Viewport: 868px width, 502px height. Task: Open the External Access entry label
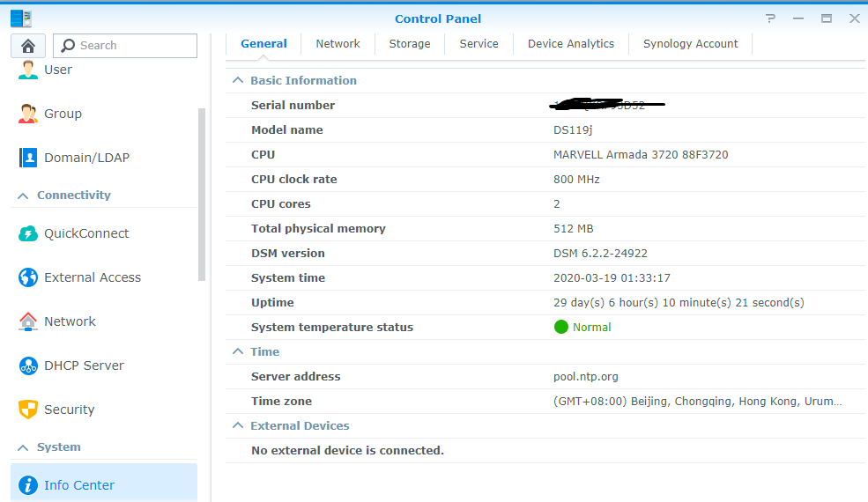(93, 277)
